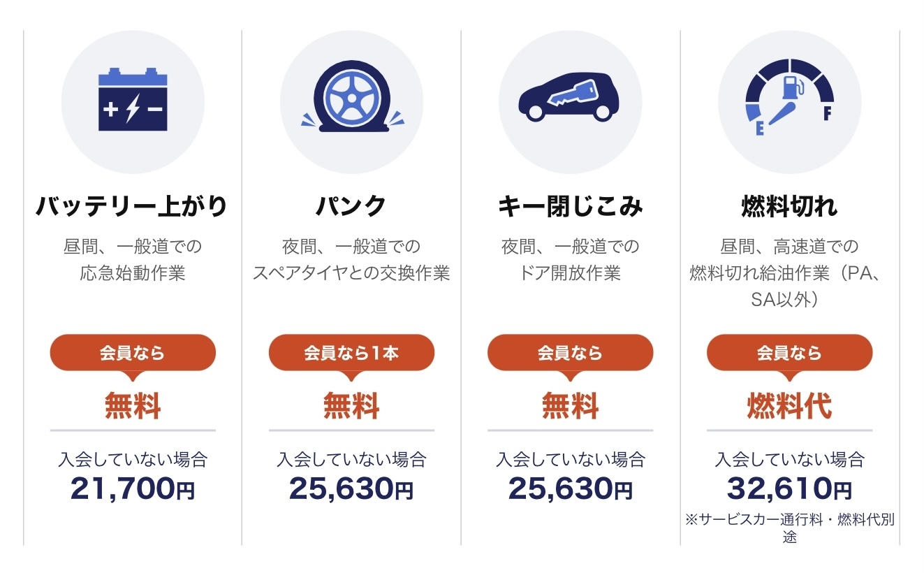This screenshot has width=924, height=573.
Task: Click the 燃料代 orange text
Action: (790, 406)
